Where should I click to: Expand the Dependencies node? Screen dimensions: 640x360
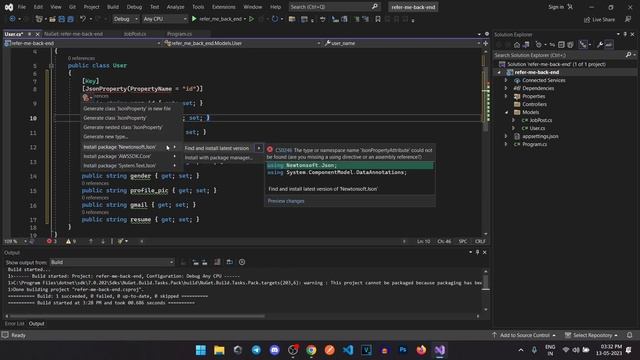(506, 88)
